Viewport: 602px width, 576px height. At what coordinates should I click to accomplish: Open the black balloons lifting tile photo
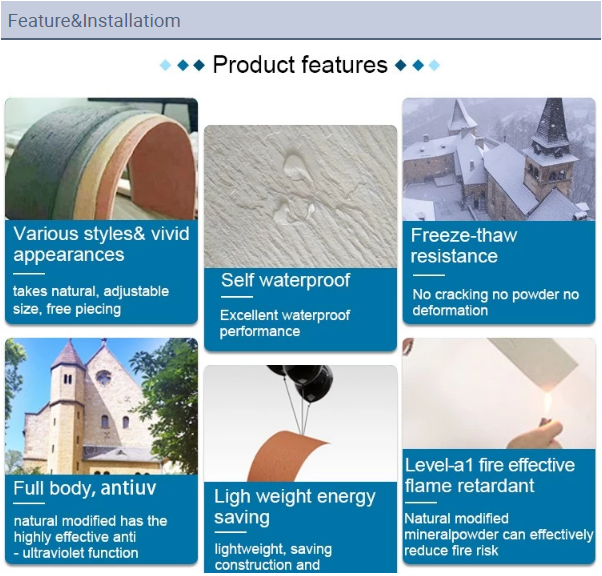pos(300,424)
